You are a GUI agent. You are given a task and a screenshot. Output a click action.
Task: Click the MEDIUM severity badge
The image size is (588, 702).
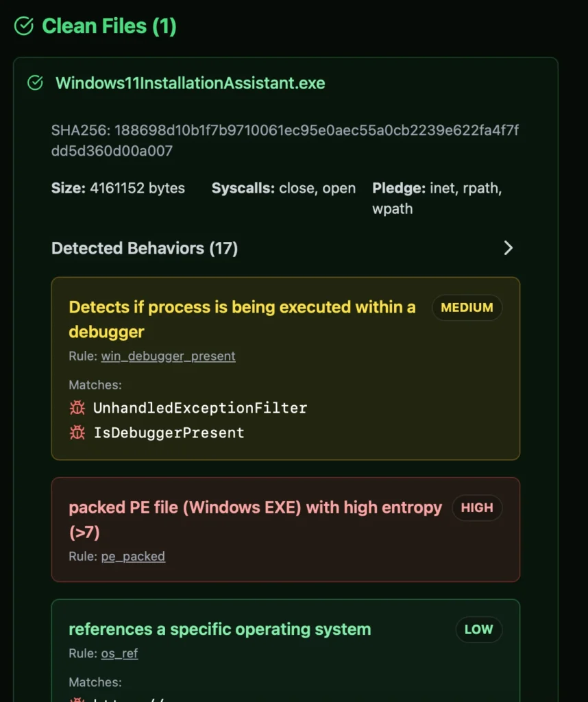(467, 308)
